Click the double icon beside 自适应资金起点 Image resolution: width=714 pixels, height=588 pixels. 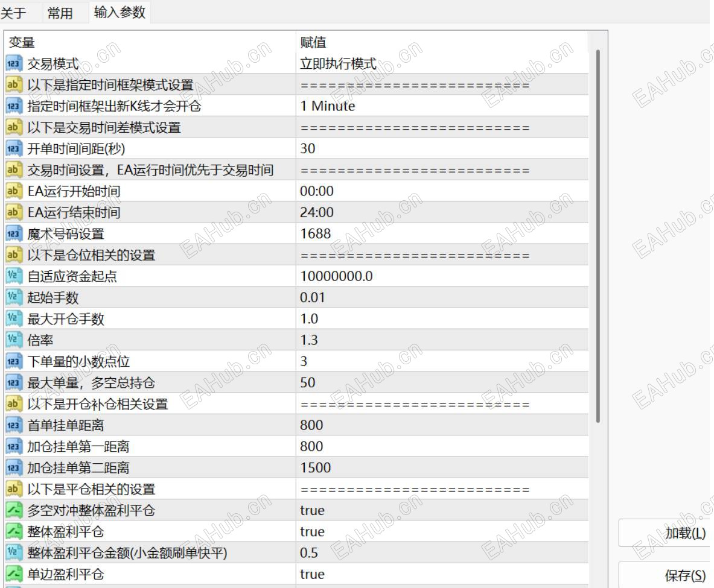[x=14, y=276]
